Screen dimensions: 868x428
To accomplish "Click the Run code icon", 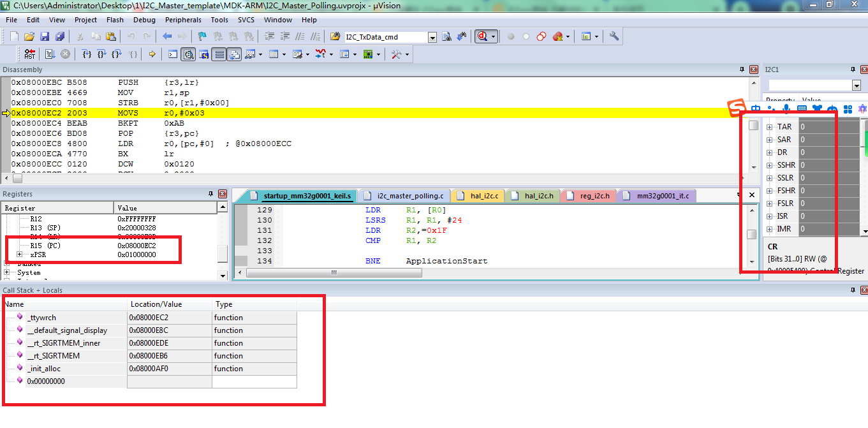I will click(x=49, y=54).
